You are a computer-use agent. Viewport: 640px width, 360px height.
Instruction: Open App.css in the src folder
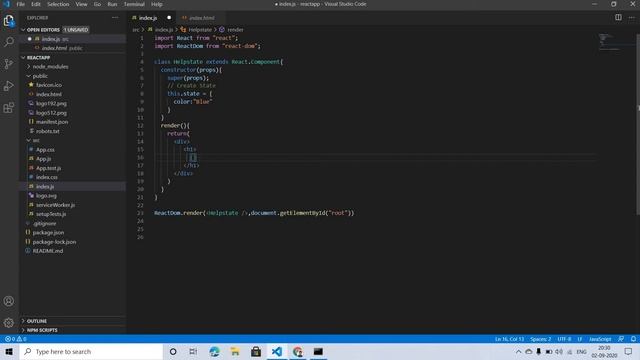(x=45, y=150)
